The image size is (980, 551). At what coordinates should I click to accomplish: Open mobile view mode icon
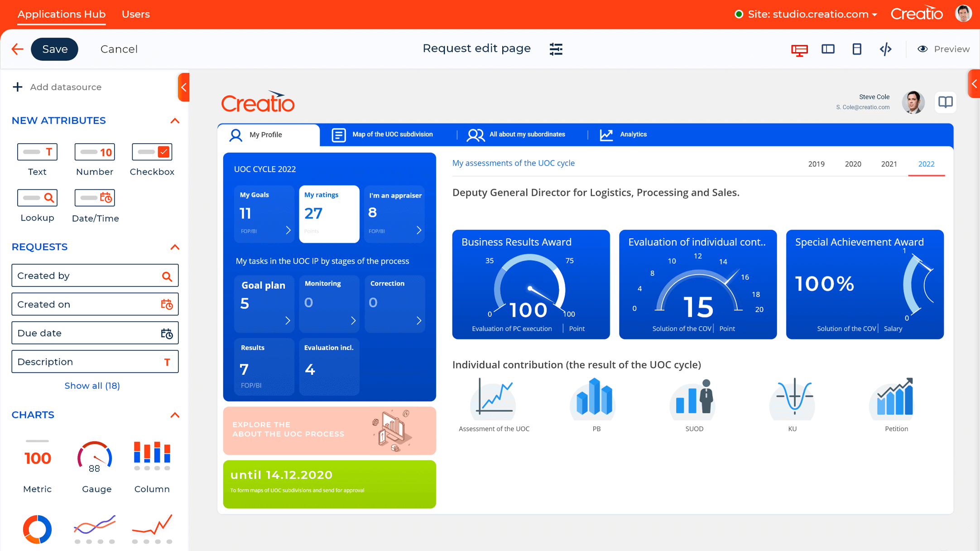[856, 49]
